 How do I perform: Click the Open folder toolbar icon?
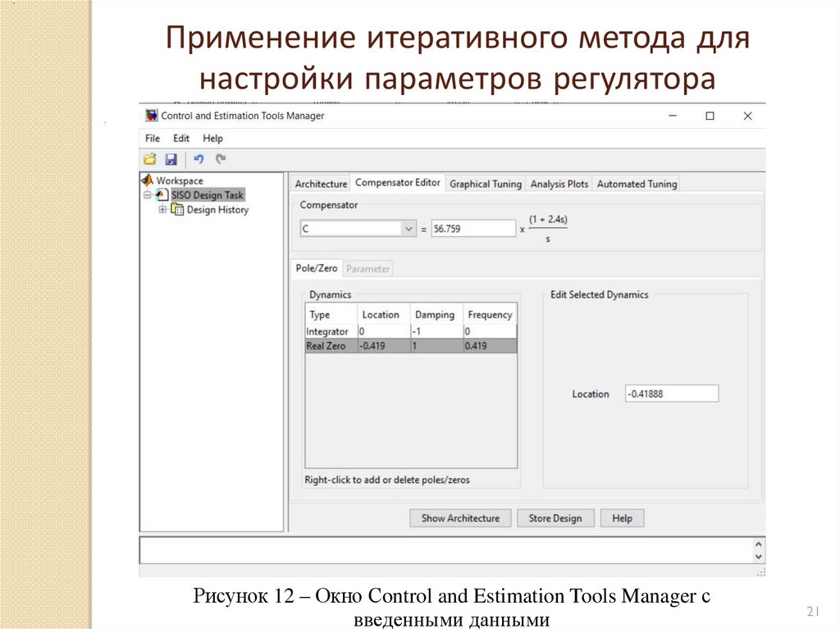click(x=150, y=159)
